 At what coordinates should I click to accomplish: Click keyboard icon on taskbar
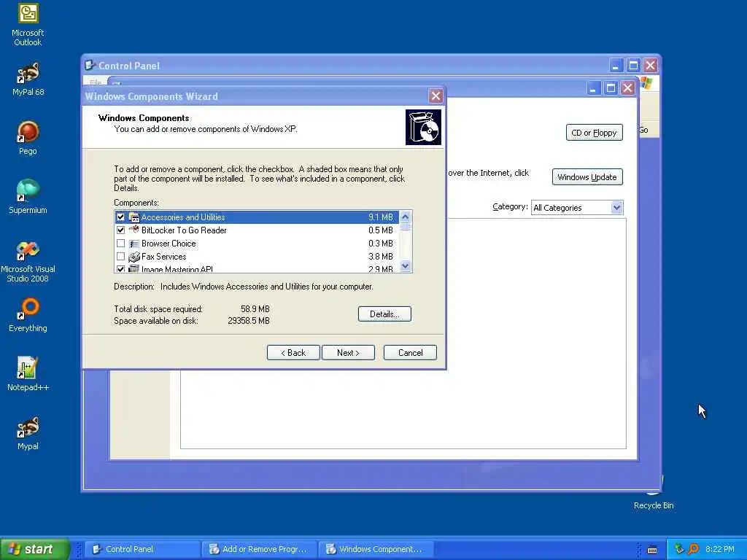click(x=652, y=550)
